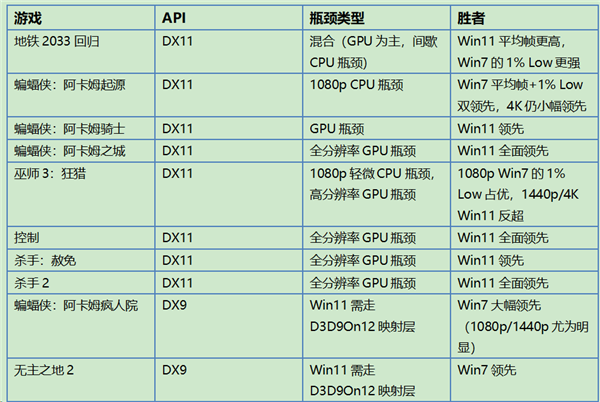Select 'Win11 全面领先' in 阿卡姆之城 row
The height and width of the screenshot is (402, 600).
(x=525, y=151)
